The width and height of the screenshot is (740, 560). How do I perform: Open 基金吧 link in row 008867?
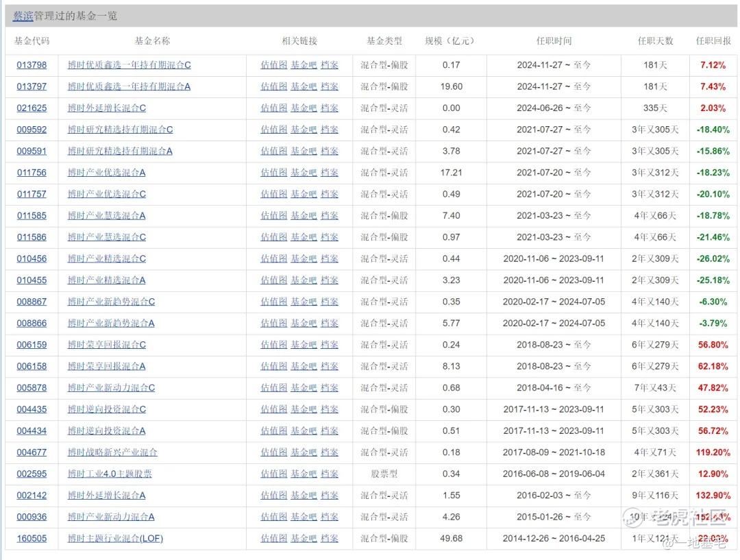(x=304, y=302)
